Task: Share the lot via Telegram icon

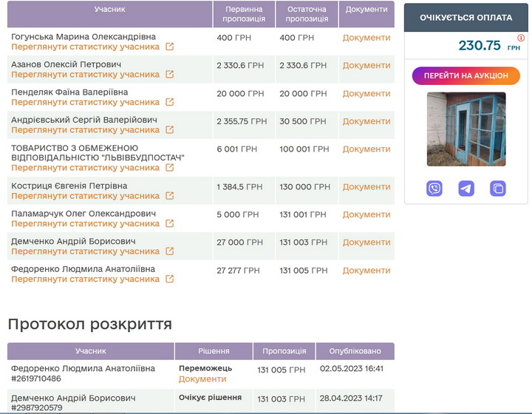Action: (466, 189)
